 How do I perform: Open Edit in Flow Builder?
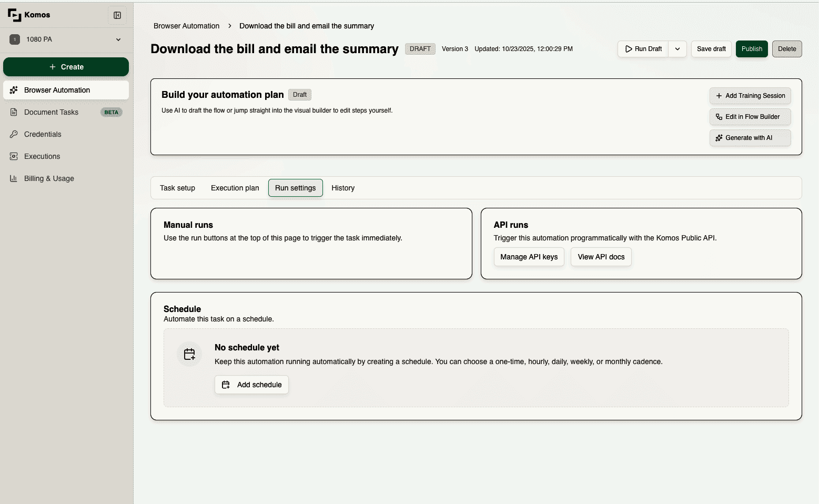pyautogui.click(x=750, y=117)
